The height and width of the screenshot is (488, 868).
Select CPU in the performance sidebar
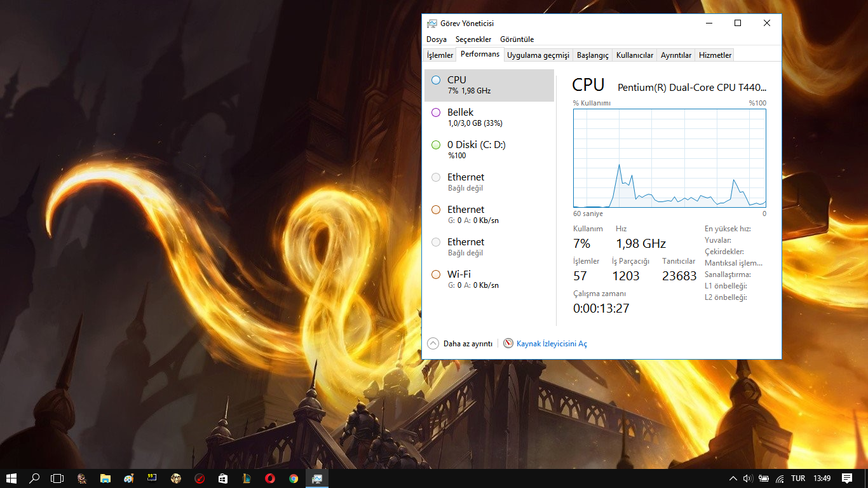489,85
